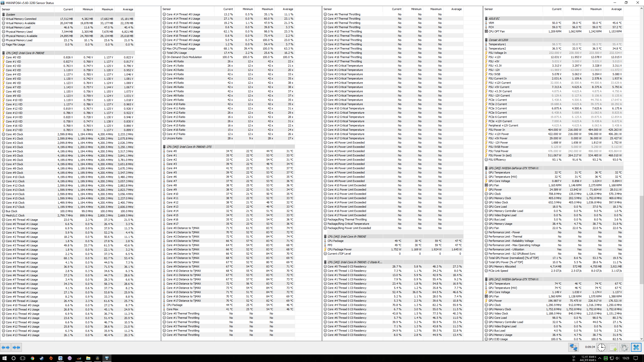The image size is (644, 362).
Task: Click the first panel's Maximum column header
Action: 107,9
